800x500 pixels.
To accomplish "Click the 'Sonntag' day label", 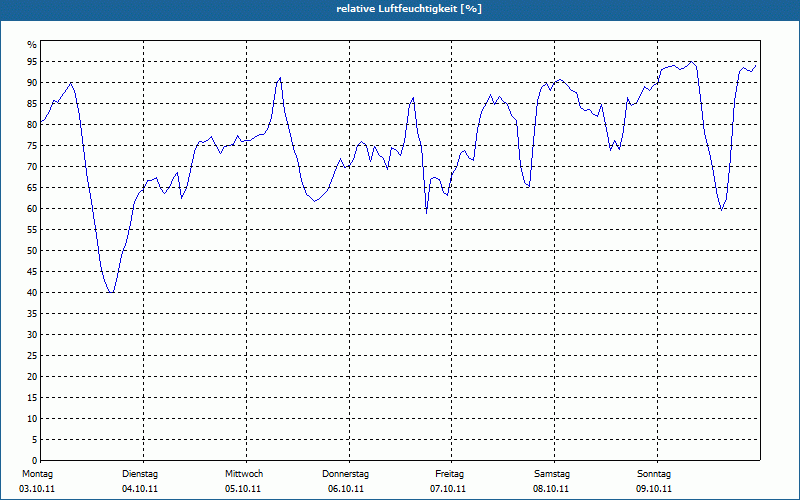I will coord(654,474).
